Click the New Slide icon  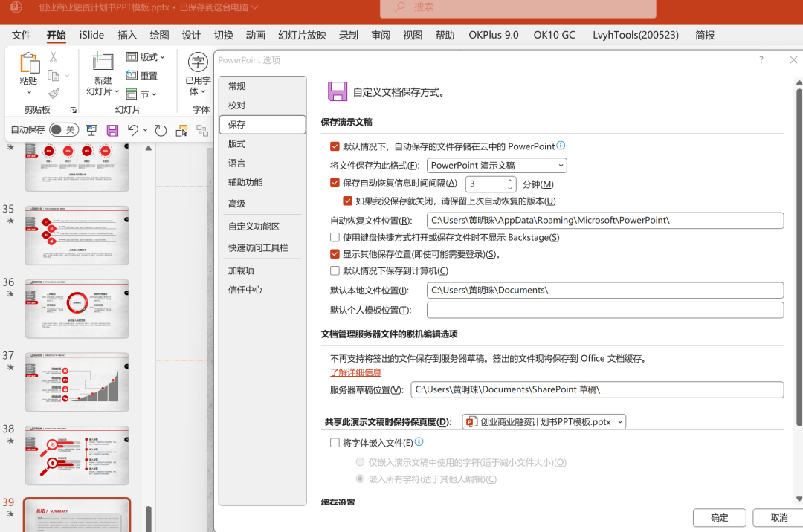coord(103,62)
